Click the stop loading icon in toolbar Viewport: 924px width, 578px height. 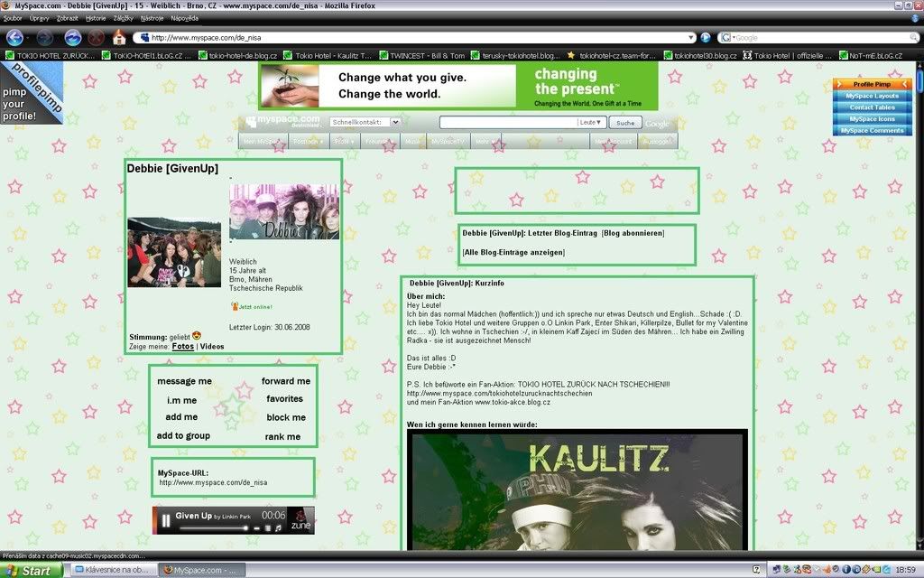coord(96,38)
